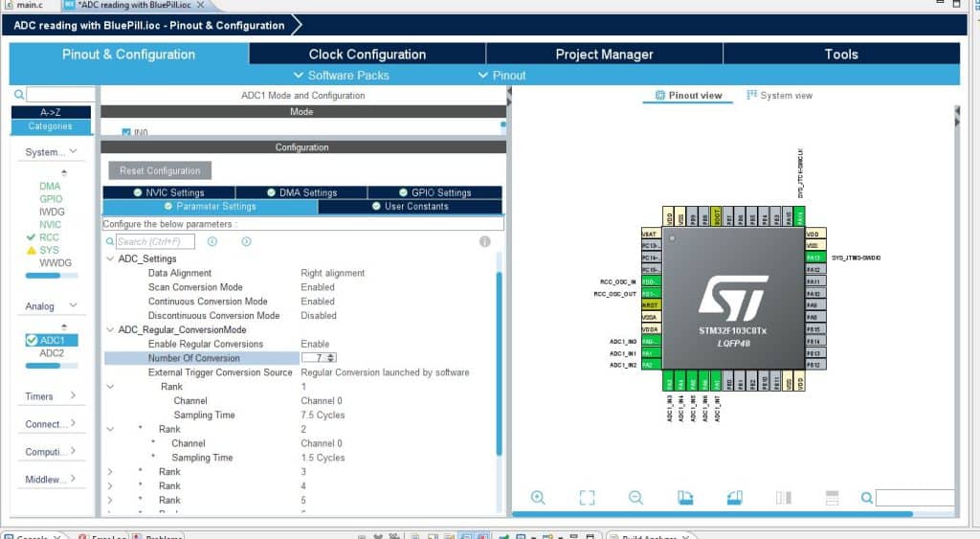Click the parameter Search (Ctrl+F) field

coord(155,241)
